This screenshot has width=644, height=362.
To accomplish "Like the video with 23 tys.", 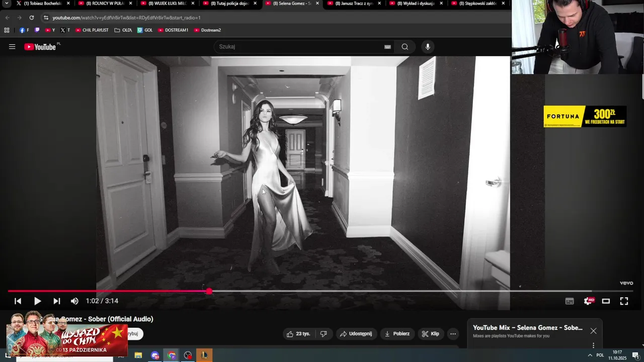I will (x=298, y=334).
